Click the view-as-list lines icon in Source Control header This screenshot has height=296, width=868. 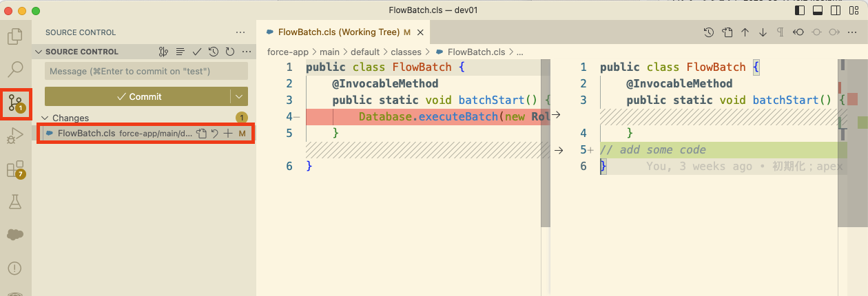[180, 52]
